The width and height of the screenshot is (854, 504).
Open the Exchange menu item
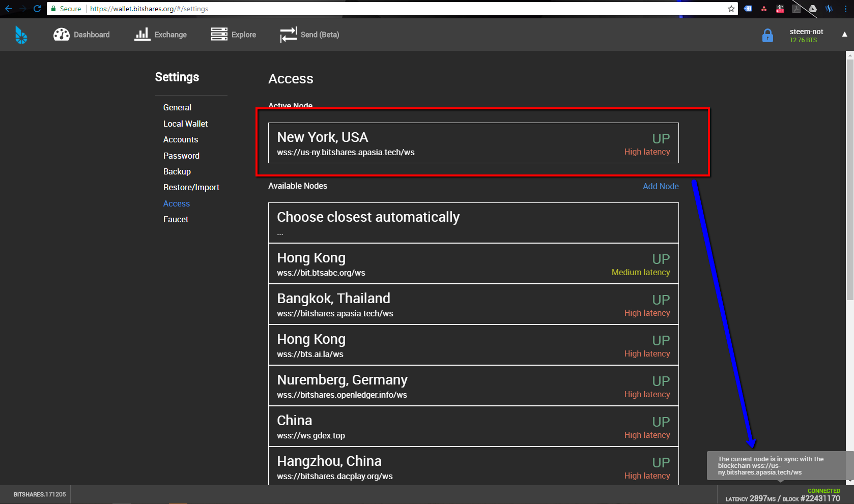click(170, 35)
